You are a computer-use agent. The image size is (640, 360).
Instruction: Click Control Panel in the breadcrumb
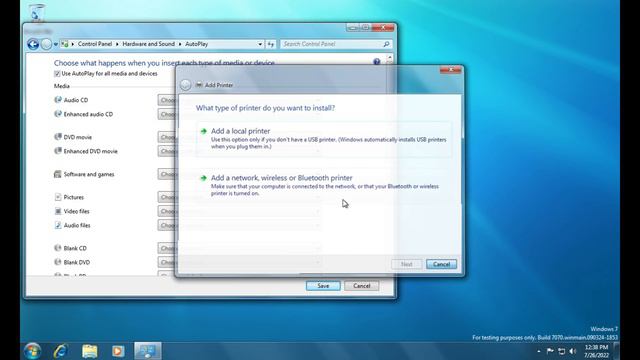pos(95,44)
